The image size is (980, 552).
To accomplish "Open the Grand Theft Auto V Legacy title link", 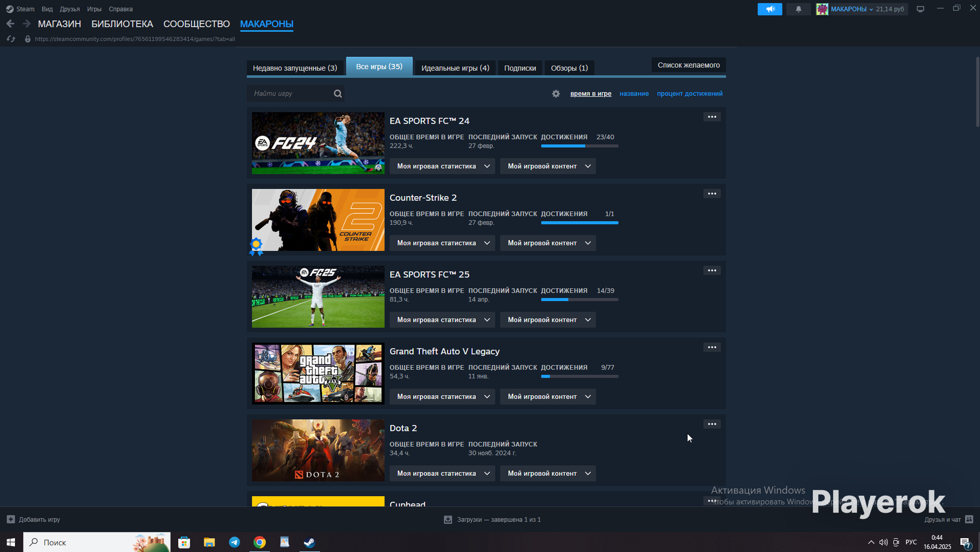I will point(445,351).
